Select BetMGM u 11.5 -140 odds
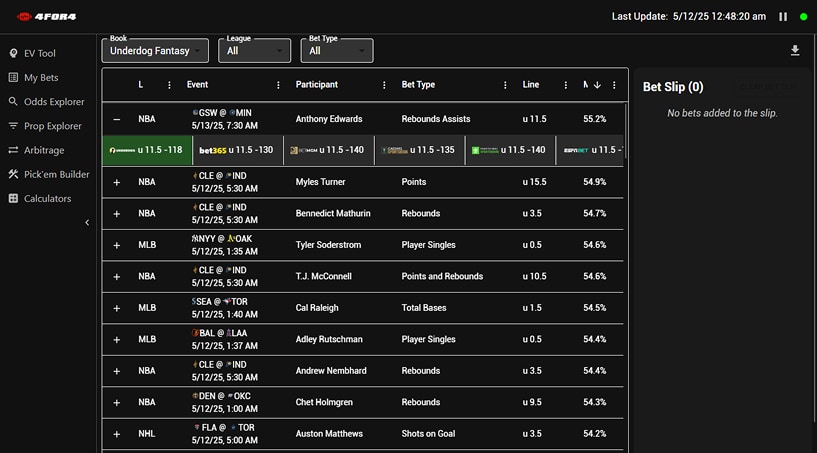 (328, 150)
